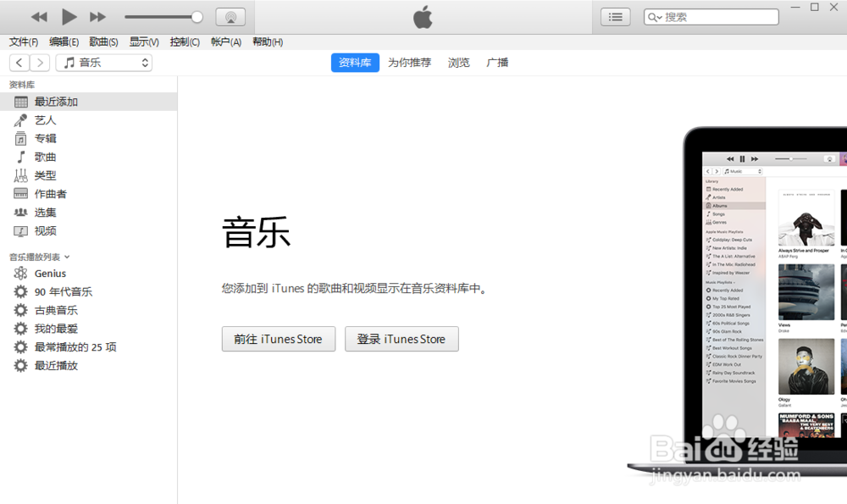Click the rewind previous track button

[39, 17]
